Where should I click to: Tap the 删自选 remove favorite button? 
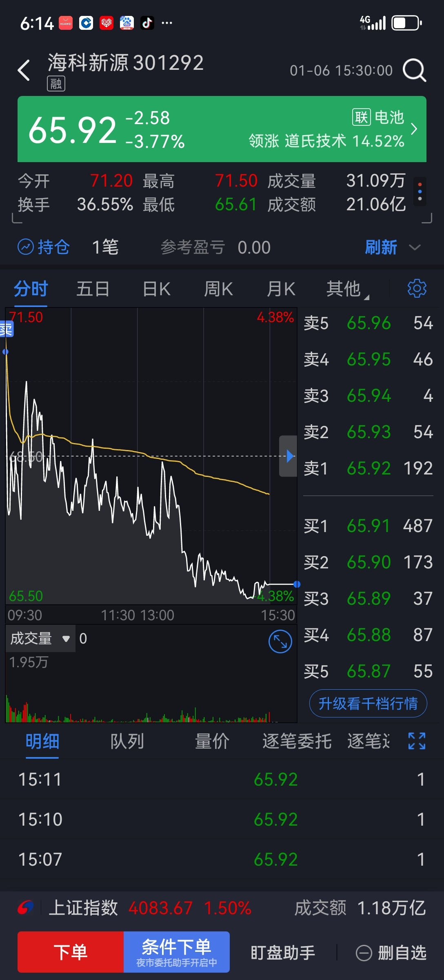(391, 953)
